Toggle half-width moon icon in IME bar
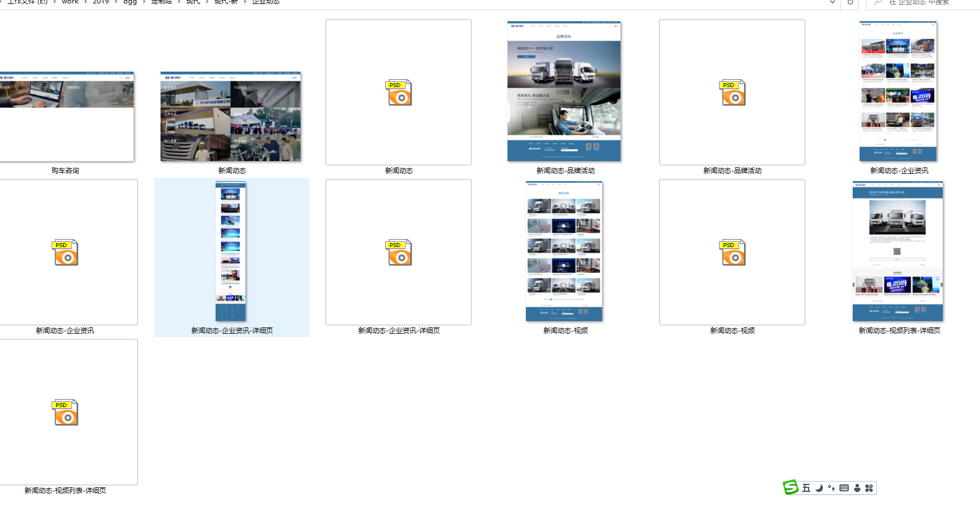Viewport: 980px width, 524px height. pyautogui.click(x=819, y=488)
